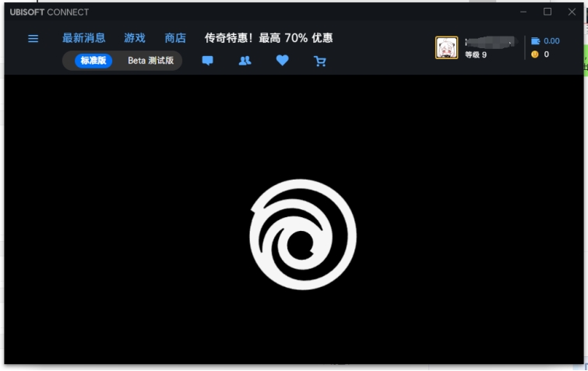Click the blurred username
Screen dimensions: 588x371
coord(490,42)
